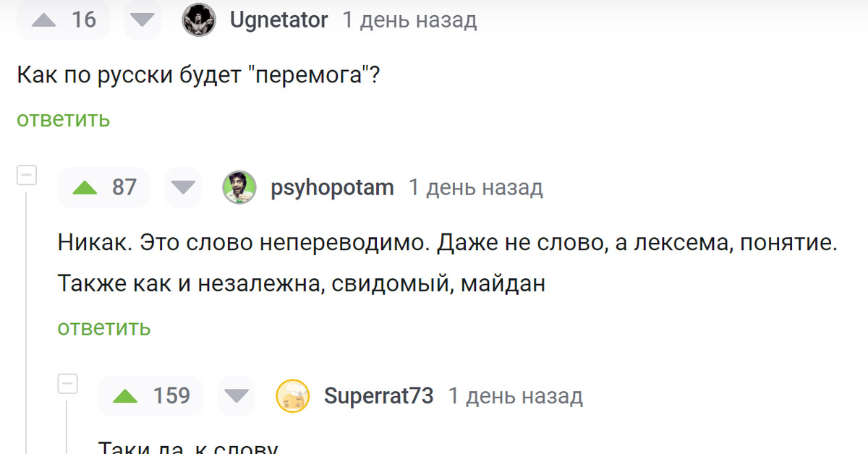Collapse psyhopotam's comment thread
This screenshot has width=868, height=454.
pyautogui.click(x=27, y=176)
